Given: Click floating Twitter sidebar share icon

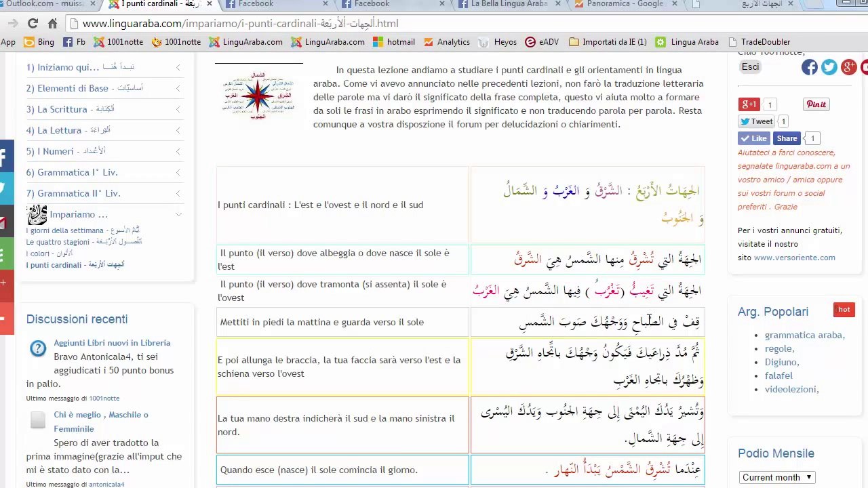Looking at the screenshot, I should pos(5,190).
